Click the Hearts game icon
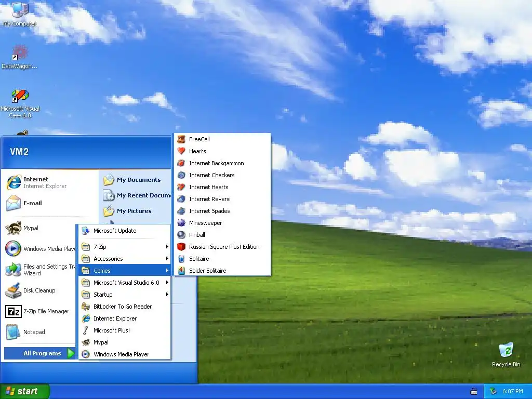Image resolution: width=532 pixels, height=399 pixels. (181, 151)
